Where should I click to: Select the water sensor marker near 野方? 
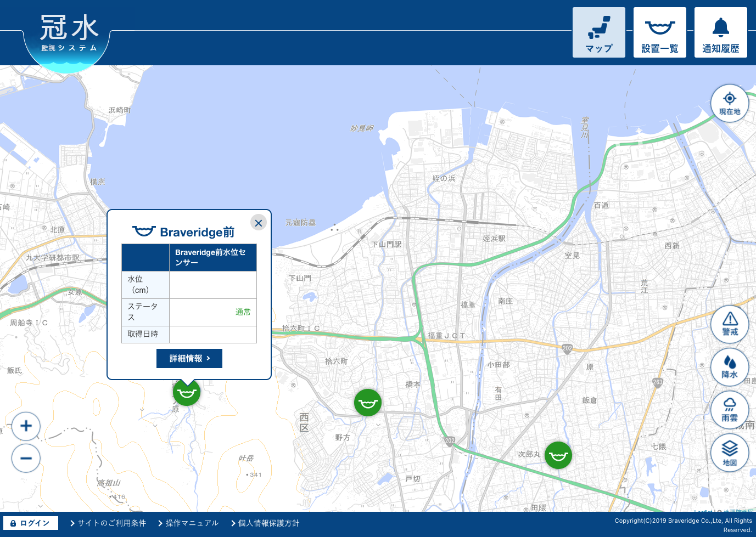point(368,403)
